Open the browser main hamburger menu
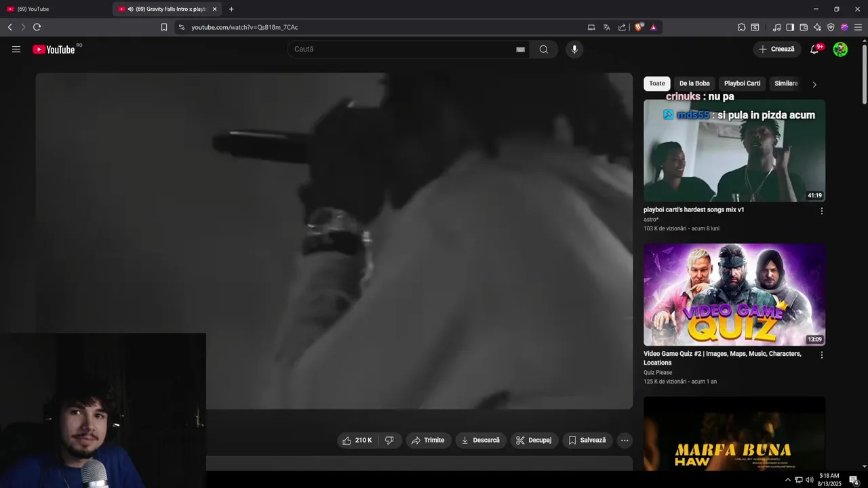 [858, 27]
